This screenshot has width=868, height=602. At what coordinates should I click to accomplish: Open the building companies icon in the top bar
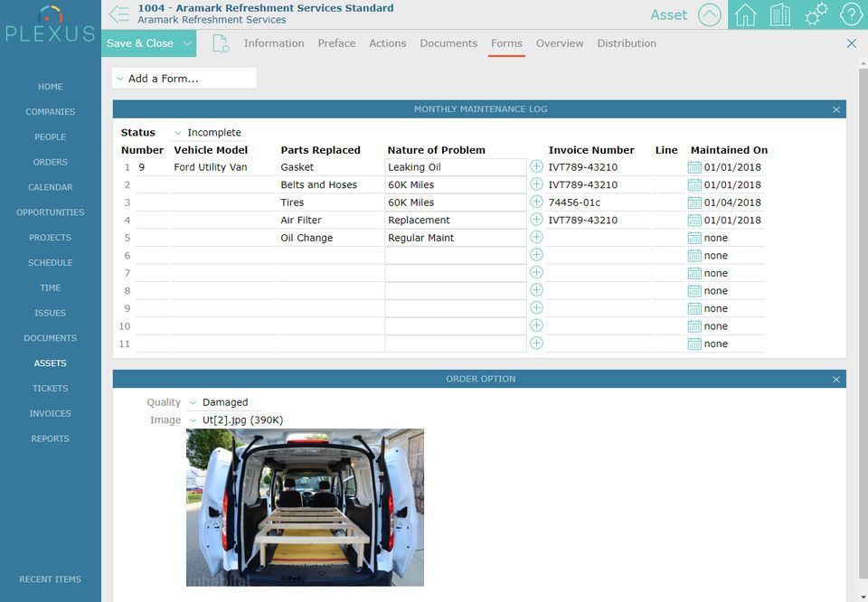coord(780,15)
